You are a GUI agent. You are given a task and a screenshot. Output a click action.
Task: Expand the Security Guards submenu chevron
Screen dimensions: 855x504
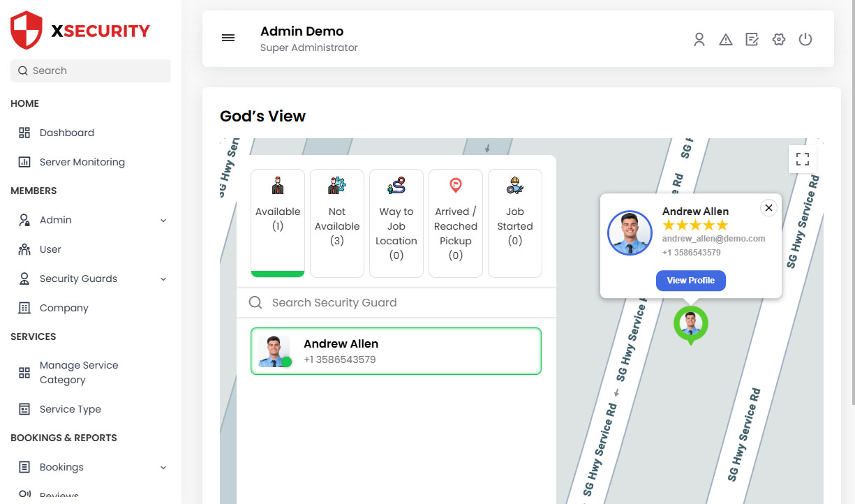163,279
